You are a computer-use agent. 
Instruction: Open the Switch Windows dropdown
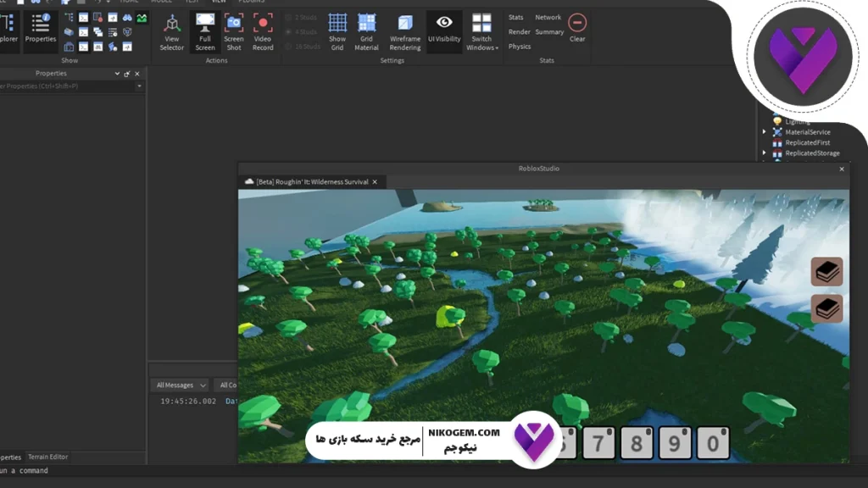[x=481, y=32]
